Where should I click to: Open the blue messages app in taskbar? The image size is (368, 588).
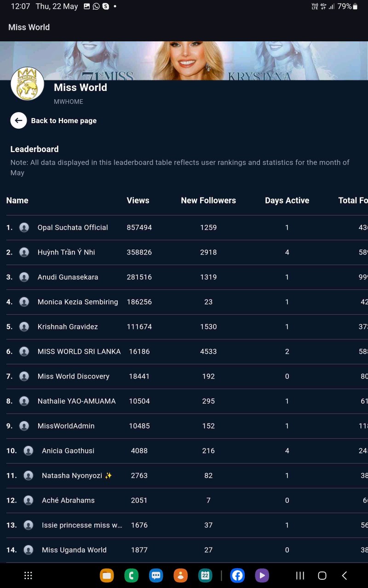156,576
